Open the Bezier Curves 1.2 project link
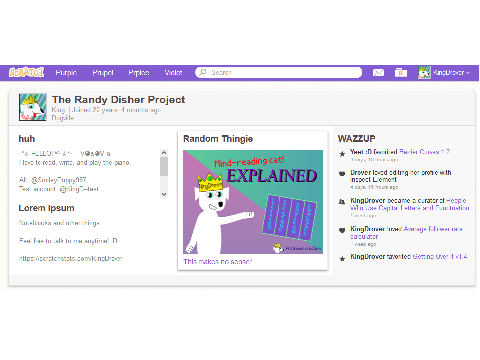 coord(424,152)
